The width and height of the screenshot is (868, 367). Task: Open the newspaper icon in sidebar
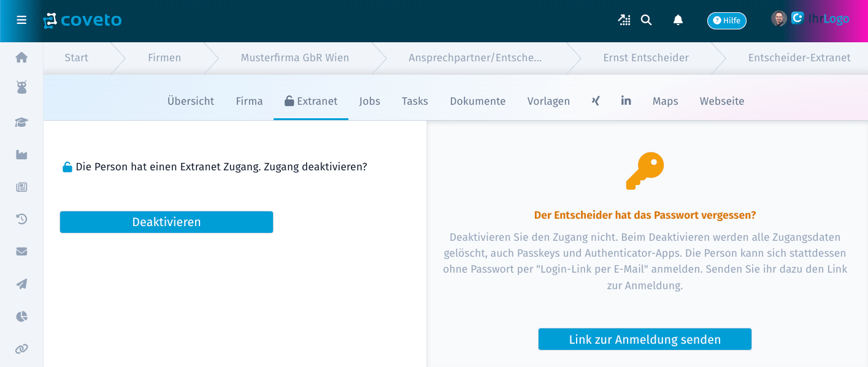point(21,187)
